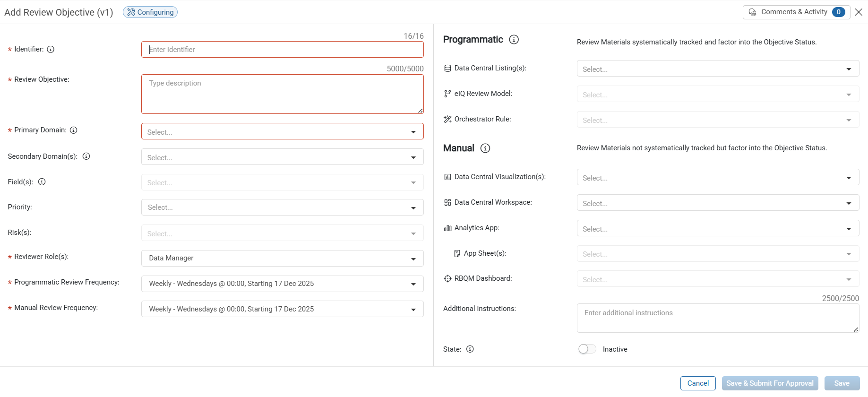This screenshot has height=397, width=868.
Task: Click the Comments count badge showing 0
Action: pyautogui.click(x=838, y=12)
